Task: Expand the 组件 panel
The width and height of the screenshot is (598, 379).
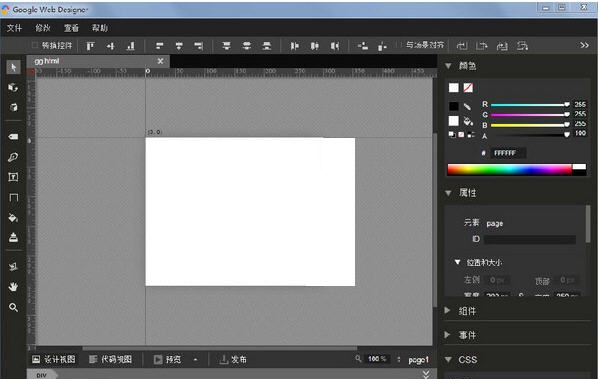Action: [447, 310]
